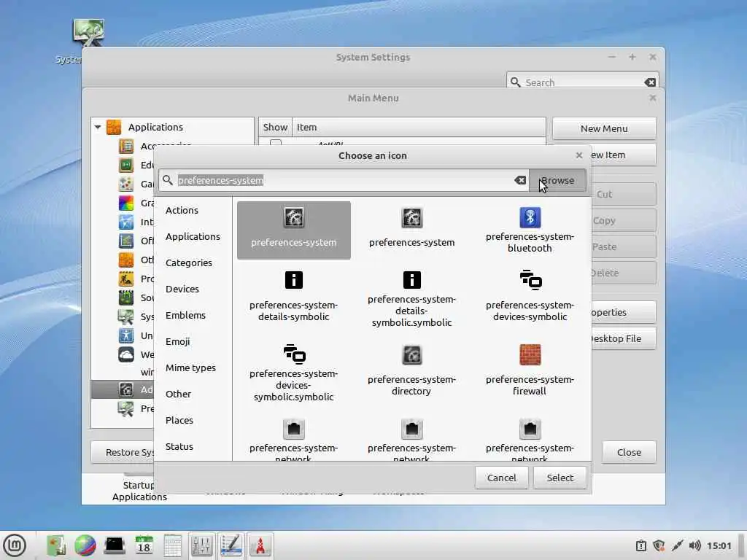Select the highlighted preferences-system gear icon
Image resolution: width=747 pixels, height=560 pixels.
pyautogui.click(x=293, y=230)
